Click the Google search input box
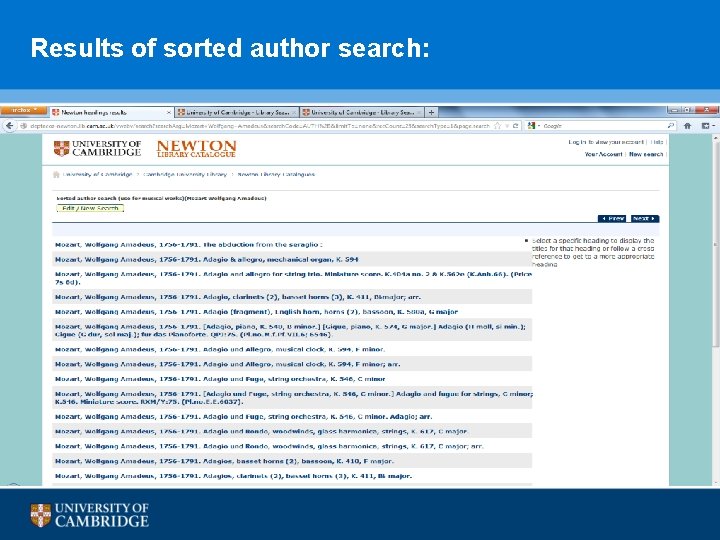Screen dimensions: 720x540 [x=604, y=126]
